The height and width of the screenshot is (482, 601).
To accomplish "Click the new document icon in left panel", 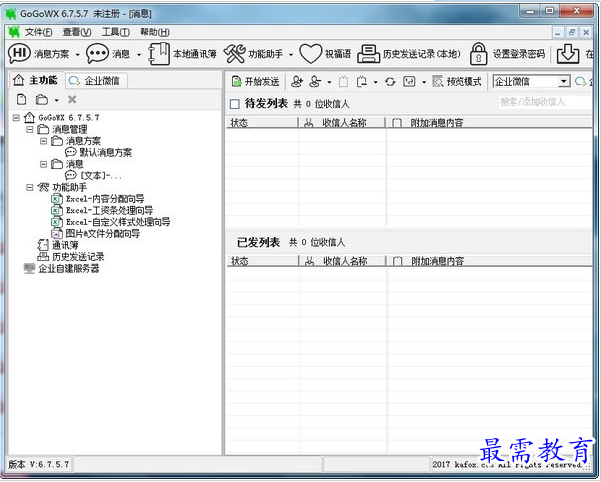I will point(22,100).
